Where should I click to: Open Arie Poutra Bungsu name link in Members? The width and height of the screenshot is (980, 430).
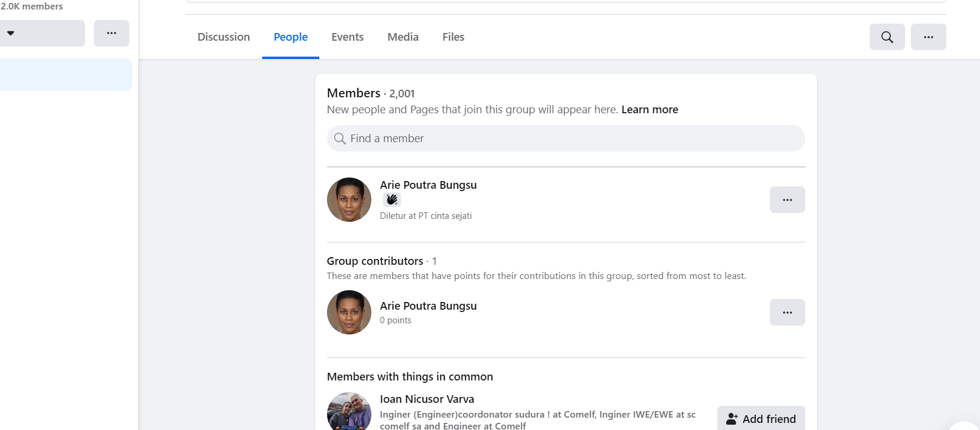tap(428, 185)
